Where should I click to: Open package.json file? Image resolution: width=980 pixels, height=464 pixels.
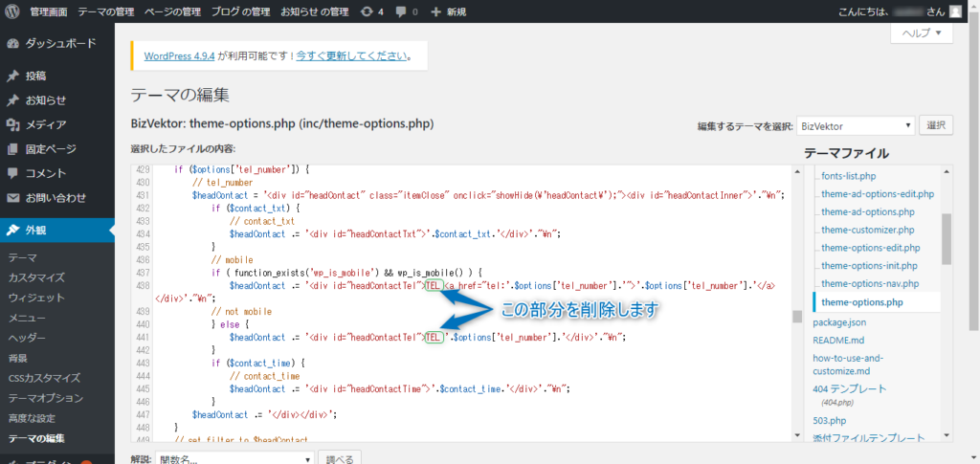coord(839,322)
